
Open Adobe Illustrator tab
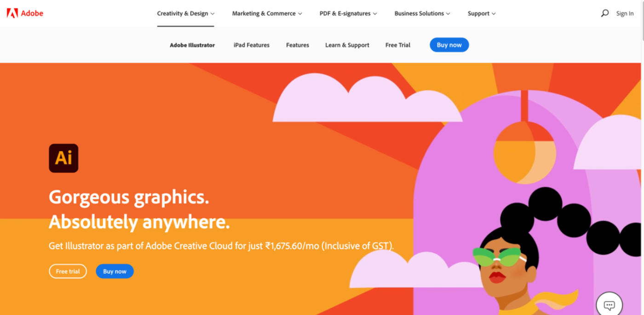(192, 45)
